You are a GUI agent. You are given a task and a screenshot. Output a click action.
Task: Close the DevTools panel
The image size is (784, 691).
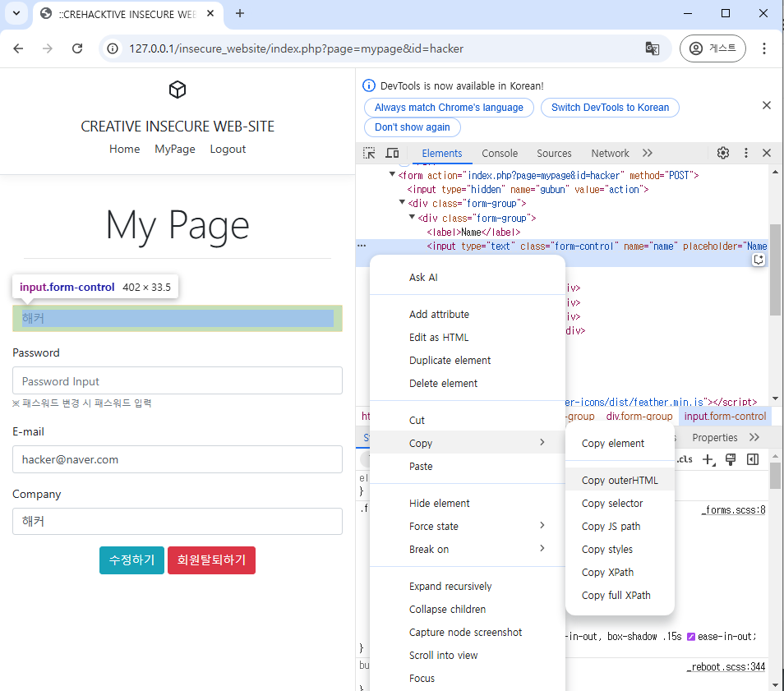pos(767,153)
